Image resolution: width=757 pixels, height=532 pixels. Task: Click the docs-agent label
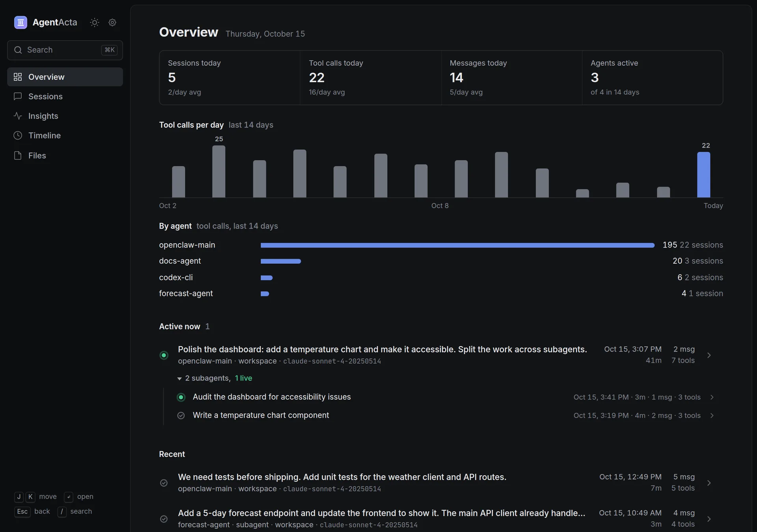(x=180, y=261)
